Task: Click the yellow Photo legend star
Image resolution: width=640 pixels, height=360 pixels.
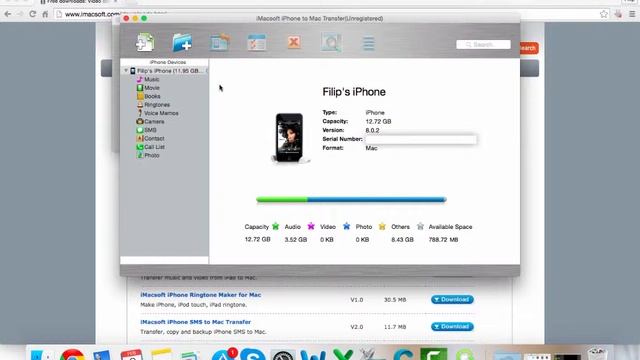Action: point(382,226)
